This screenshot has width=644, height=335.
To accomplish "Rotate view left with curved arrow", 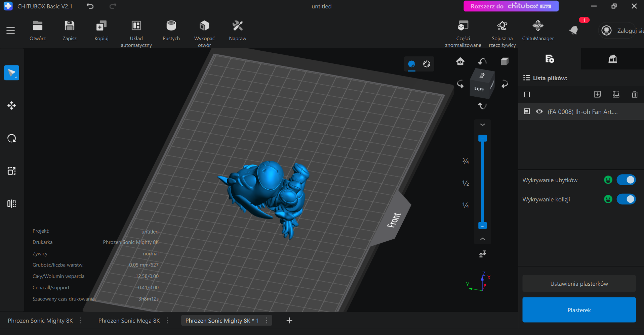I will pyautogui.click(x=460, y=84).
